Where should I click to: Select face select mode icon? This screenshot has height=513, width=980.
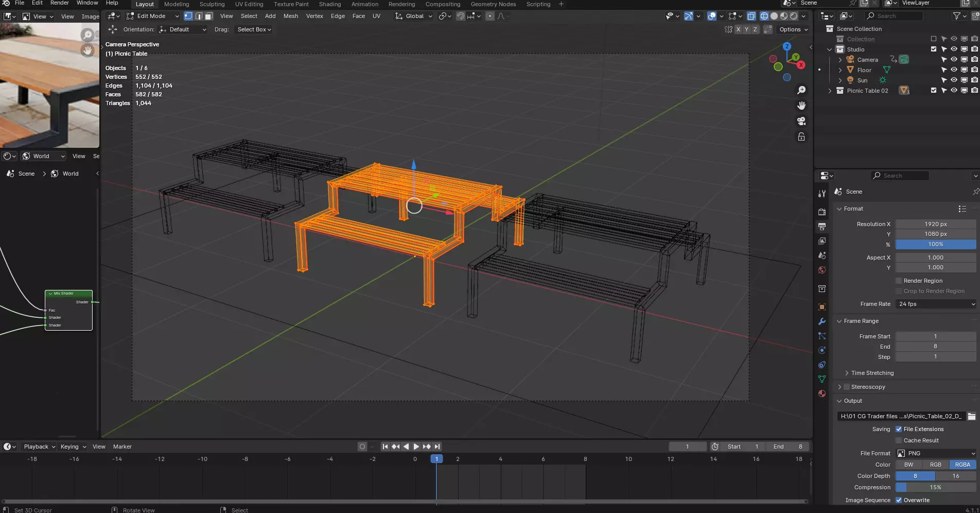click(x=208, y=16)
